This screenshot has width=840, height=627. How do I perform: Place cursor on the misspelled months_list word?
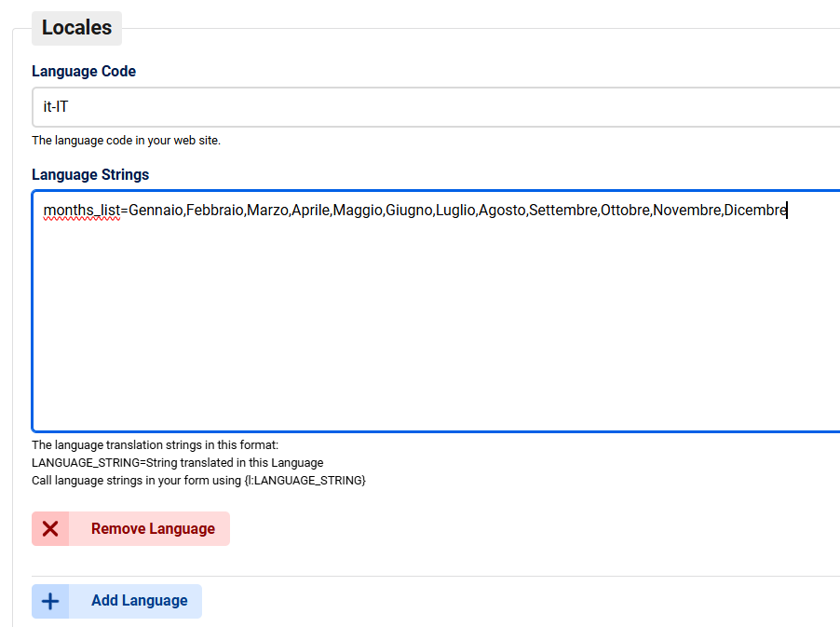[82, 211]
